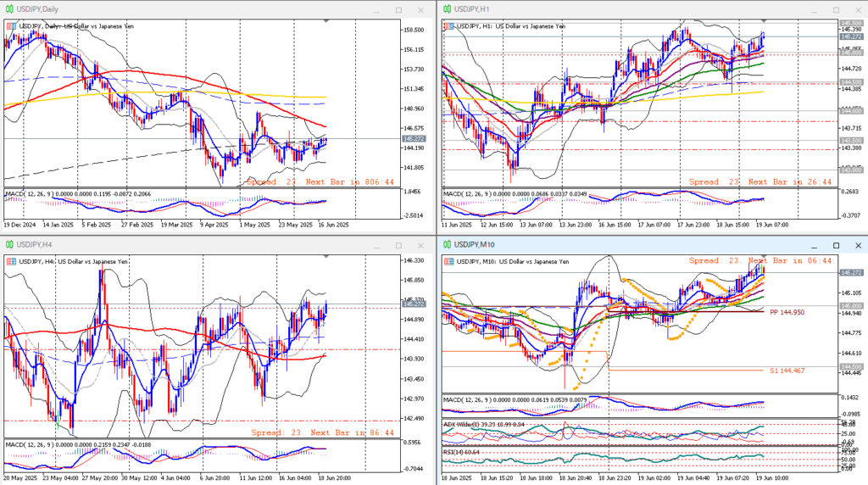Click the 145.272 price tag in Daily chart

point(414,139)
